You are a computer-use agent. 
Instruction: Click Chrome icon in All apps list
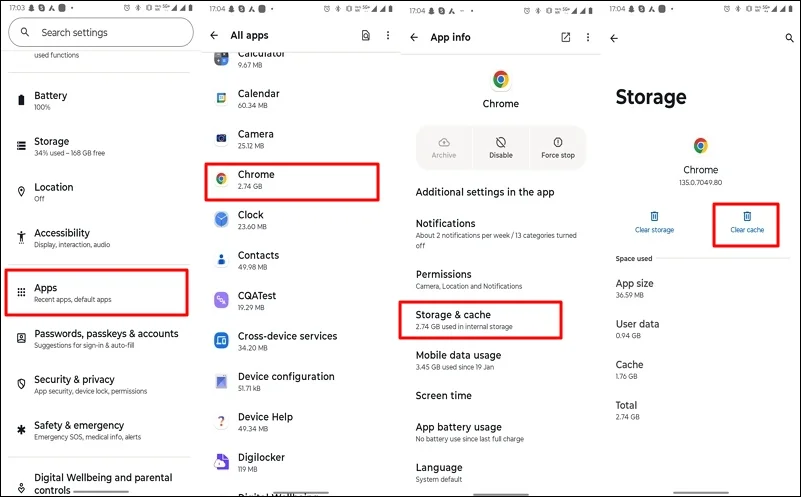tap(221, 179)
